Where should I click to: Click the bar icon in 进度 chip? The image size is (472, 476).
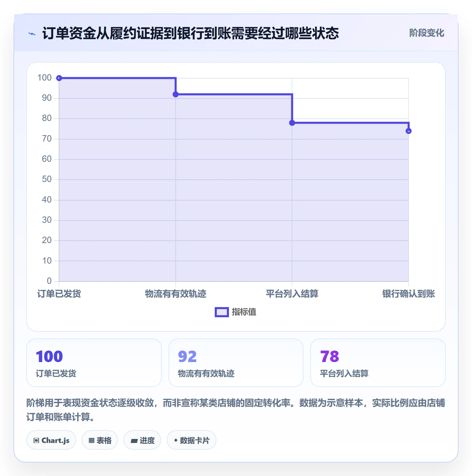[134, 441]
